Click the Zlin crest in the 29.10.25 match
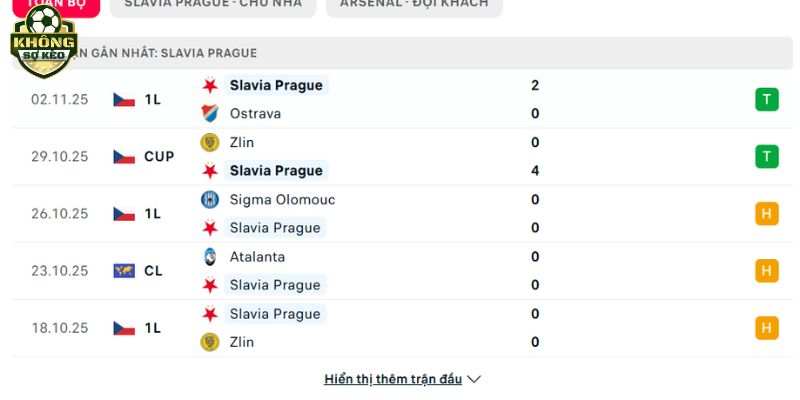This screenshot has width=800, height=400. pyautogui.click(x=210, y=142)
